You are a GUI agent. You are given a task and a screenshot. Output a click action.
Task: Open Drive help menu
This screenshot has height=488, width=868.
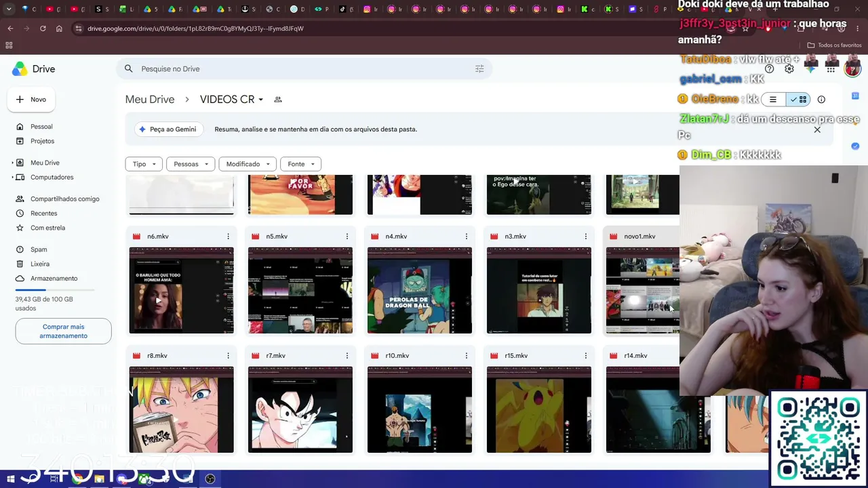coord(769,69)
